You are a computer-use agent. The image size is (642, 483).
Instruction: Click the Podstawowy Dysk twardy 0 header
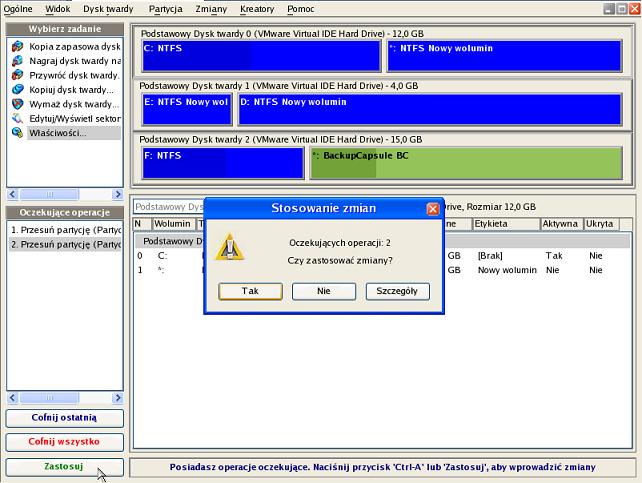282,34
